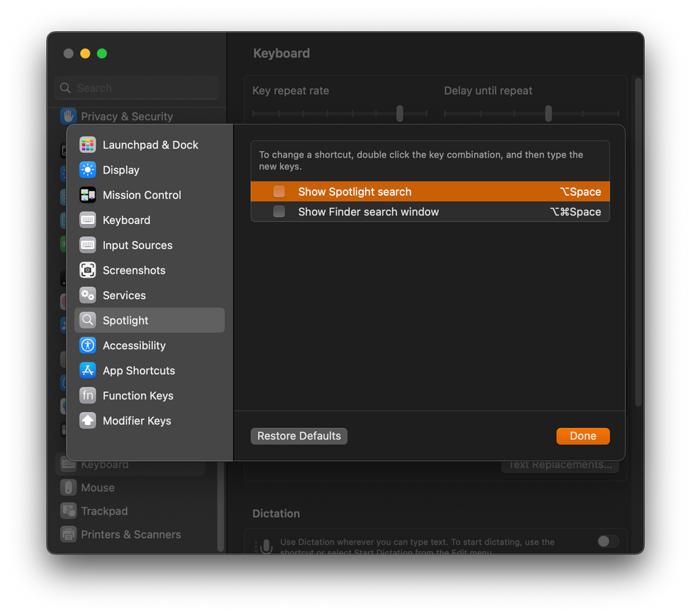Open Input Sources using its keyboard icon
Screen dimensions: 691x616
click(x=87, y=245)
